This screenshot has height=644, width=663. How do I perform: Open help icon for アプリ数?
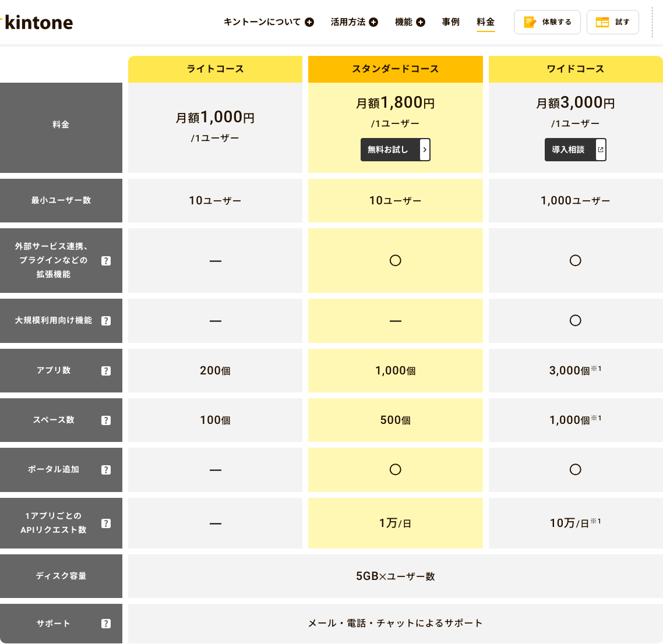pyautogui.click(x=106, y=370)
